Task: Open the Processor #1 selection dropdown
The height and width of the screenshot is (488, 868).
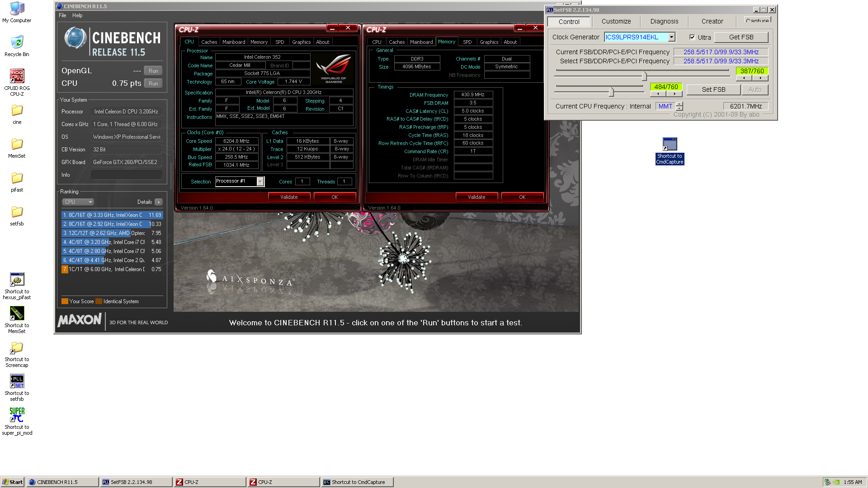Action: [x=260, y=181]
